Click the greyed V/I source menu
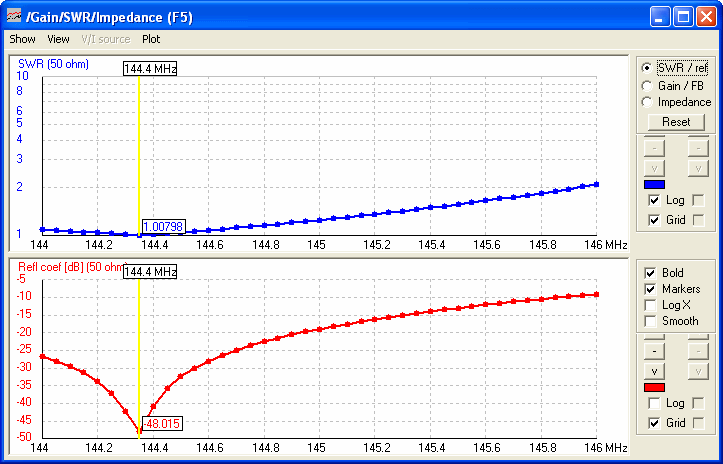Viewport: 723px width, 464px height. [x=106, y=39]
